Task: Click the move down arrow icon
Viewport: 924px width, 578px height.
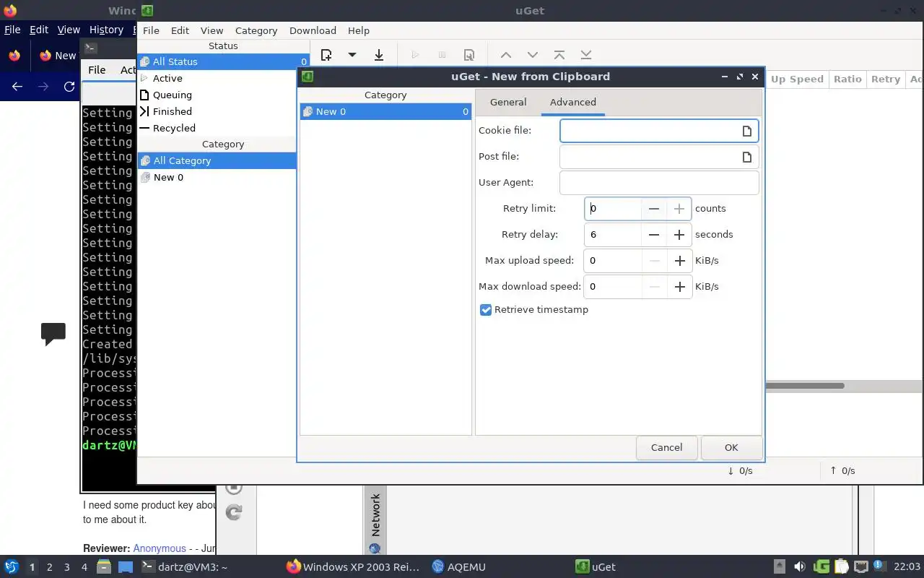Action: click(x=533, y=55)
